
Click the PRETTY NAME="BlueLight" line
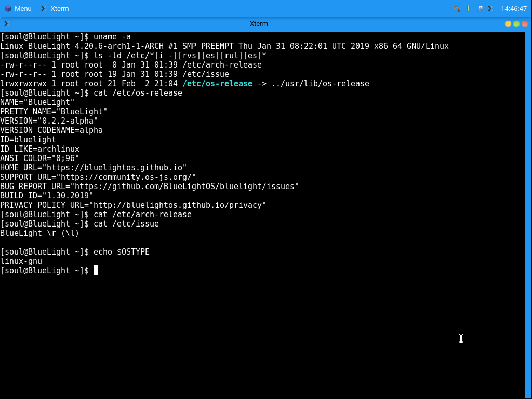[x=54, y=112]
